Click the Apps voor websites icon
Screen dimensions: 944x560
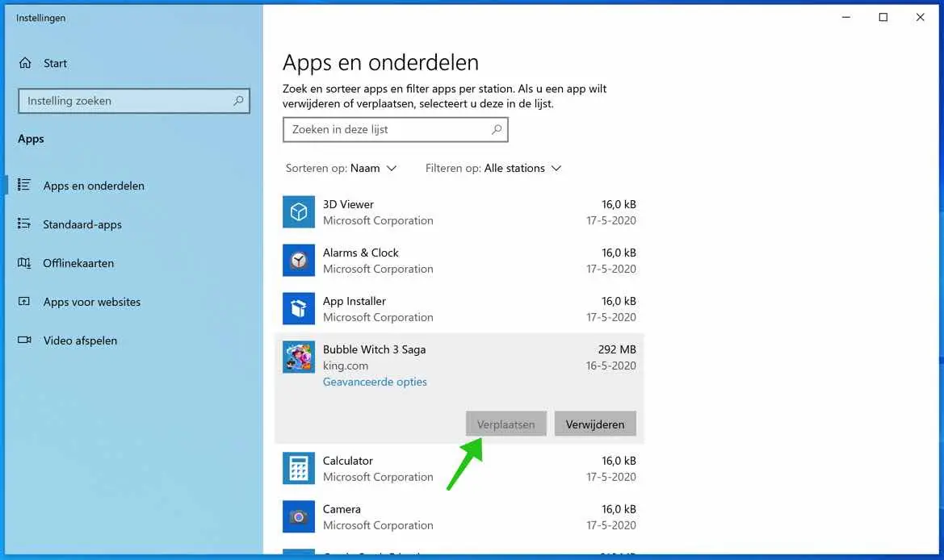(x=24, y=301)
